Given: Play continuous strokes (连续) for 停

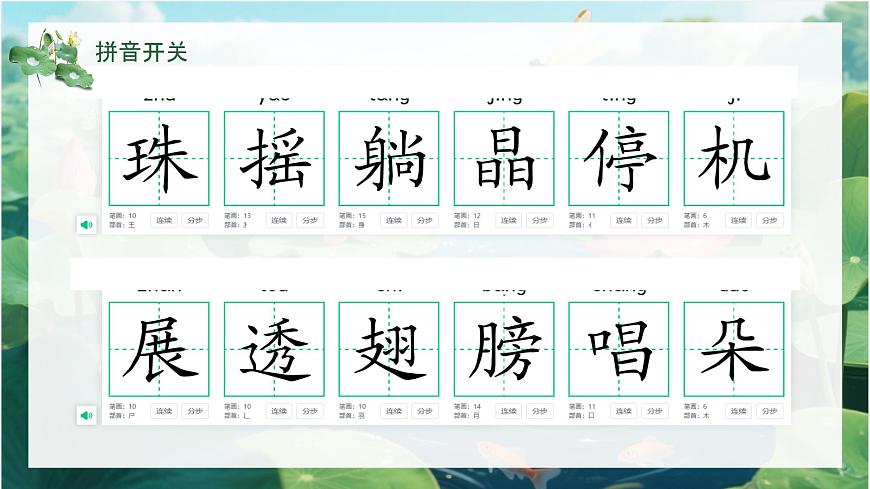Looking at the screenshot, I should coord(624,220).
